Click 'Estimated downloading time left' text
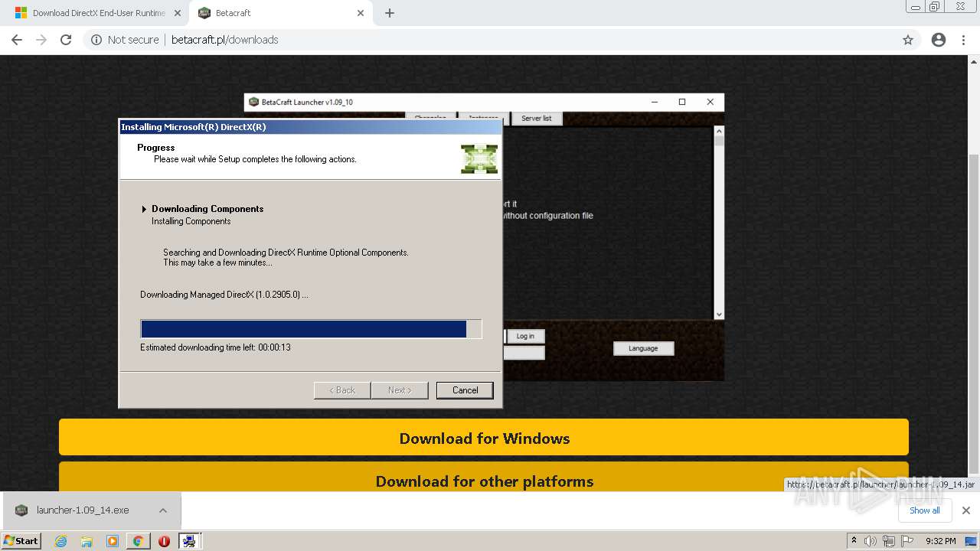980x551 pixels. coord(215,347)
